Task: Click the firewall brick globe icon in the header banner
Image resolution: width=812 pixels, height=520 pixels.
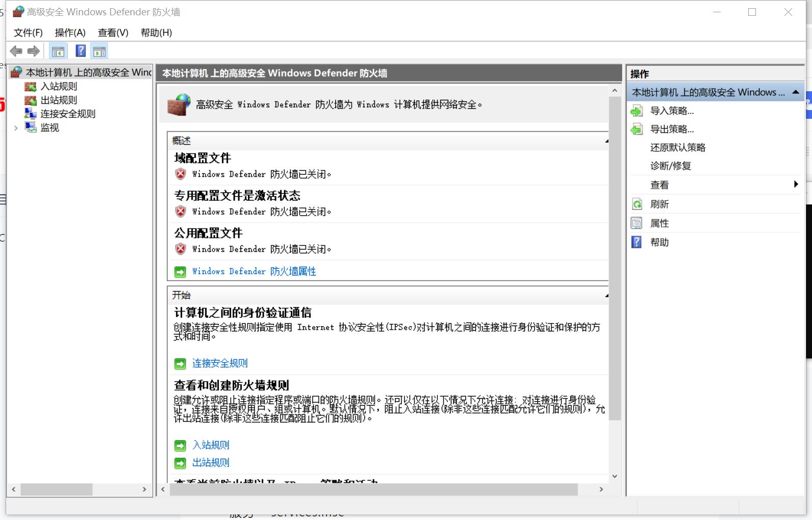Action: coord(179,105)
